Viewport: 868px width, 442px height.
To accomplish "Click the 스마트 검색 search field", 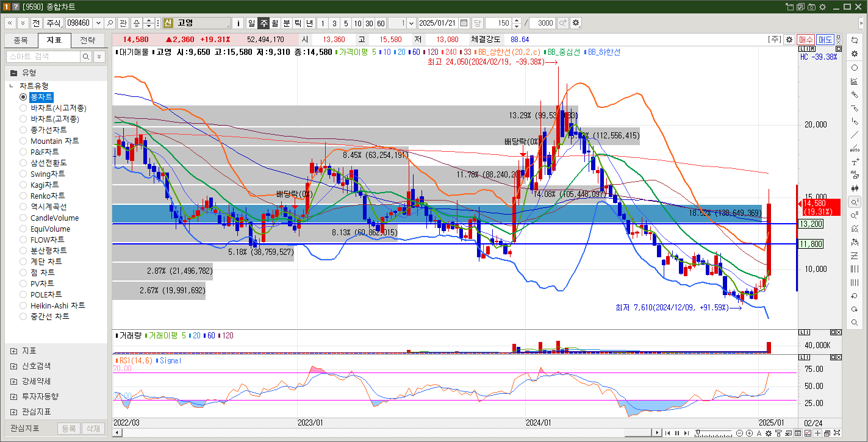I will 43,56.
